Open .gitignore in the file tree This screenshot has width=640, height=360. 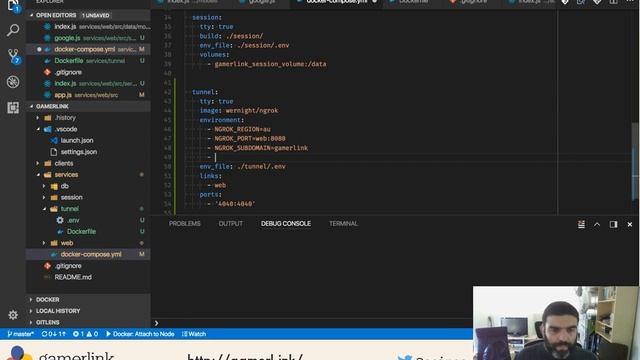click(69, 266)
